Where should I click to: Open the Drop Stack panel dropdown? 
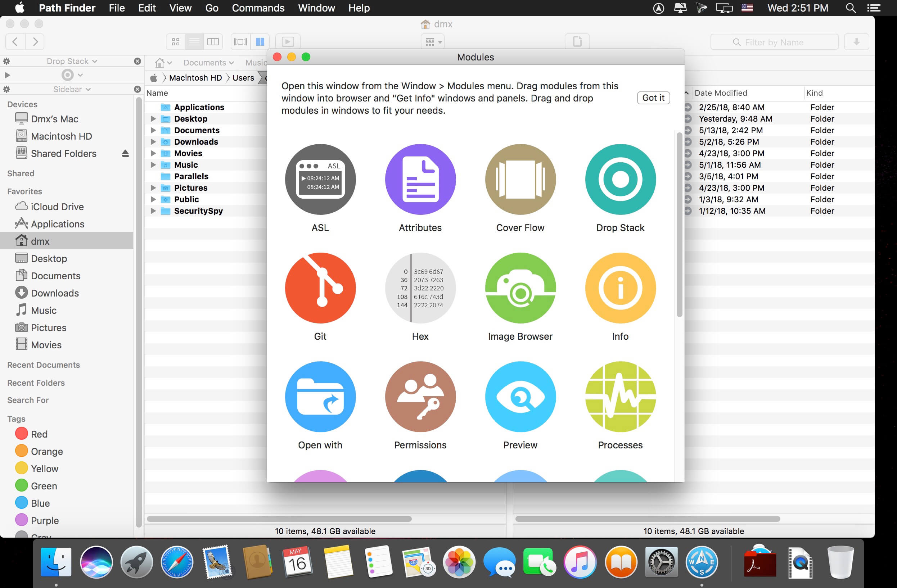point(72,61)
